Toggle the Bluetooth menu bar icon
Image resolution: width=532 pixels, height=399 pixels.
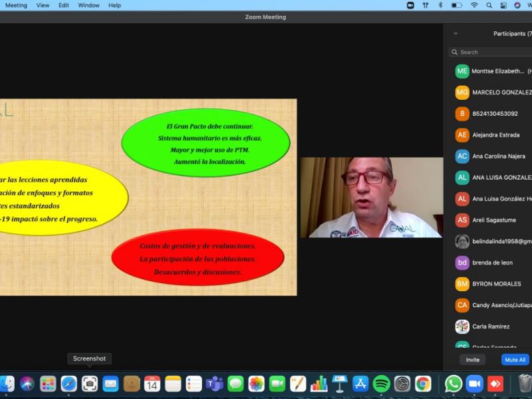[440, 5]
